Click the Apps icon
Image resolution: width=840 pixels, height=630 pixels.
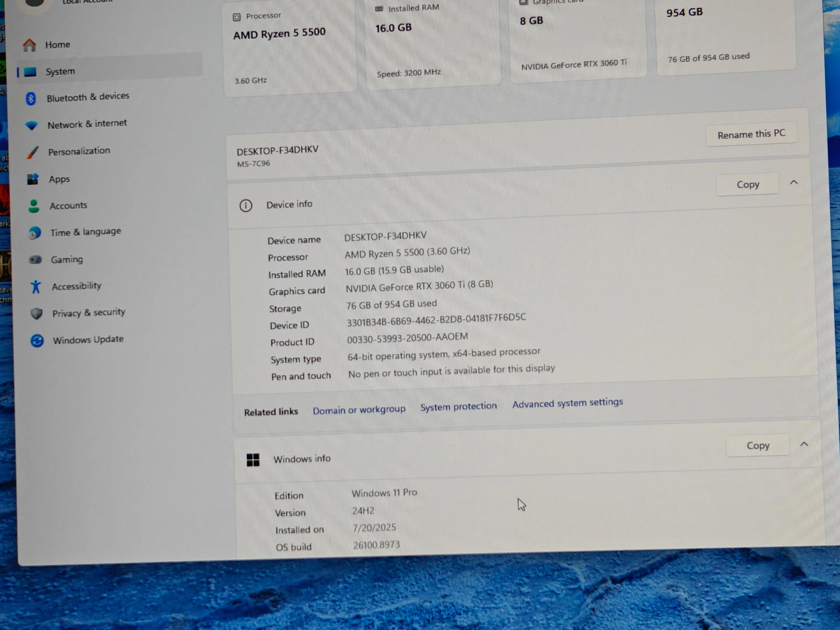coord(33,179)
